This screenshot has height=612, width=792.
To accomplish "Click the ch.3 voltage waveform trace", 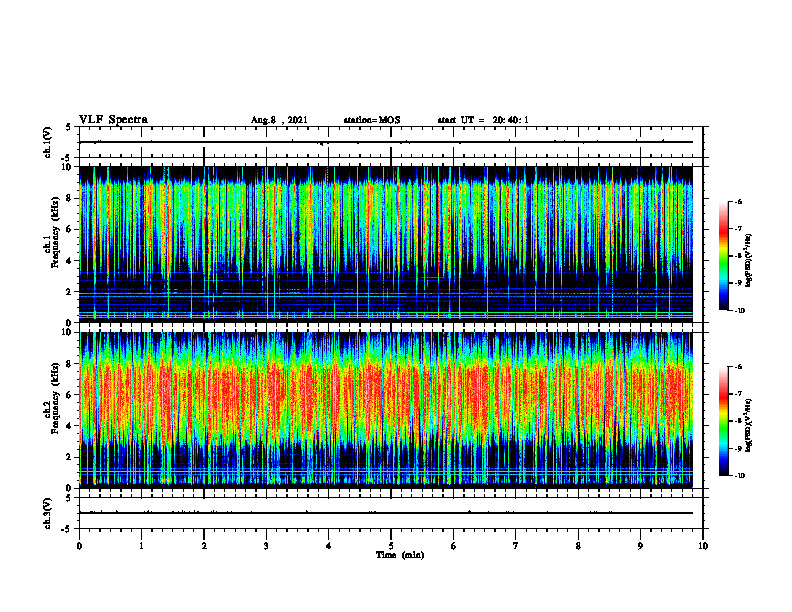I will click(386, 513).
